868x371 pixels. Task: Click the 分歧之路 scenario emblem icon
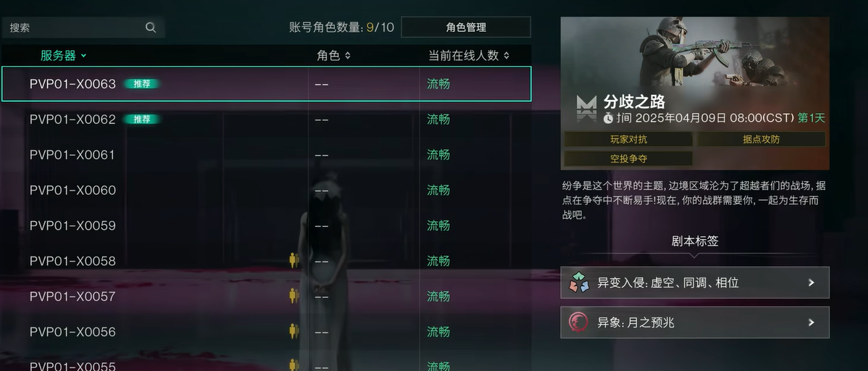[x=587, y=109]
